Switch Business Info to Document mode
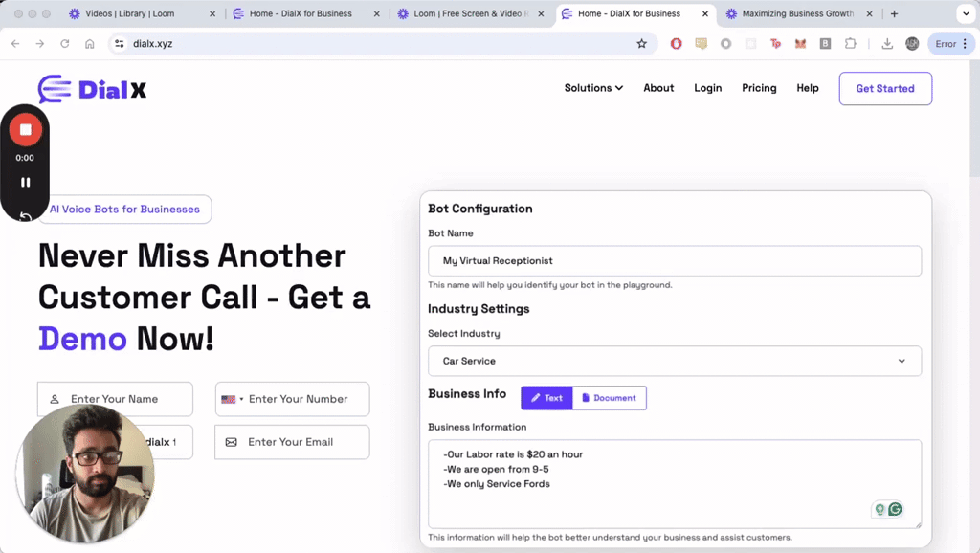Screen dimensions: 980x553 [x=610, y=398]
